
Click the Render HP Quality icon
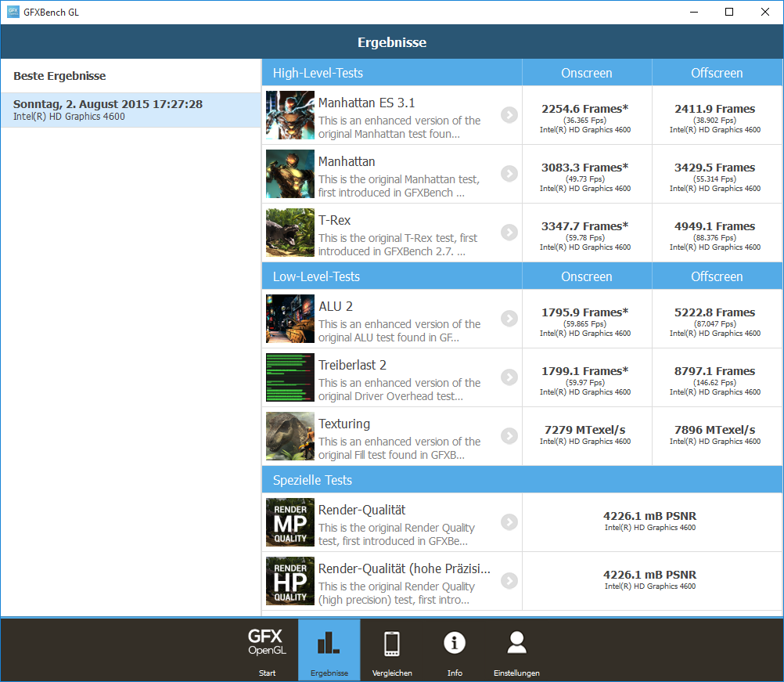[290, 580]
